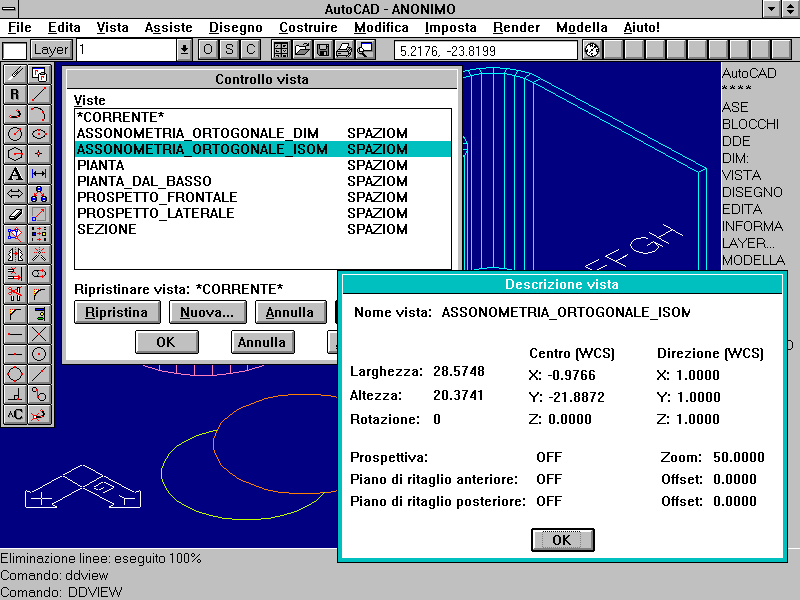Click DISEGNO in the side screen menu
Viewport: 800px width, 600px height.
click(x=752, y=192)
